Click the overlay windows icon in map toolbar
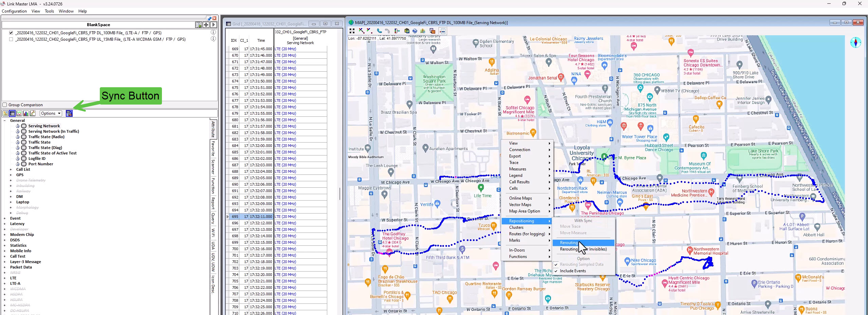 pos(432,31)
